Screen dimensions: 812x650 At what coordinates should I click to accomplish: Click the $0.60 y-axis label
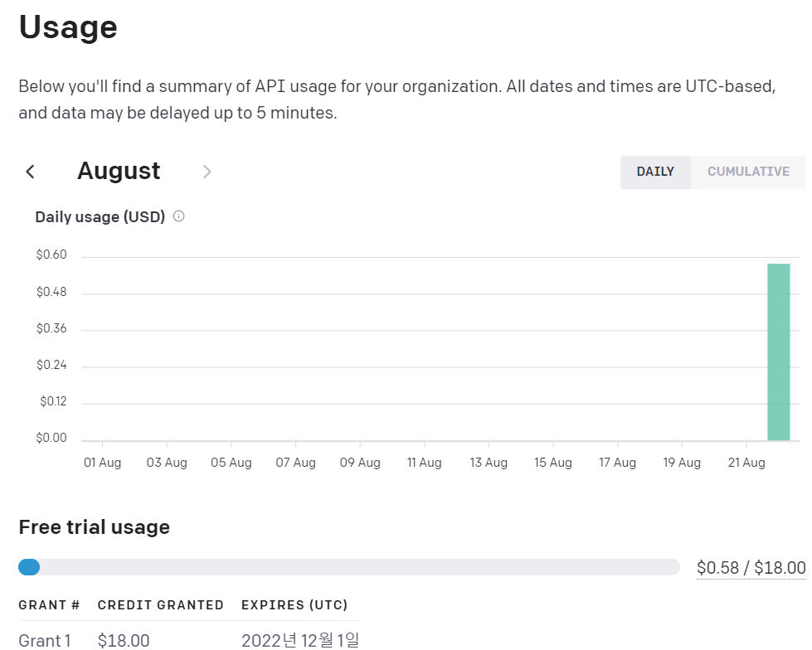(51, 255)
